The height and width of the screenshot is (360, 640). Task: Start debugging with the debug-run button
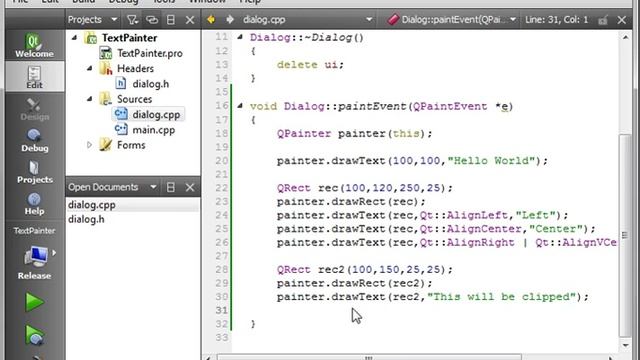tap(34, 335)
